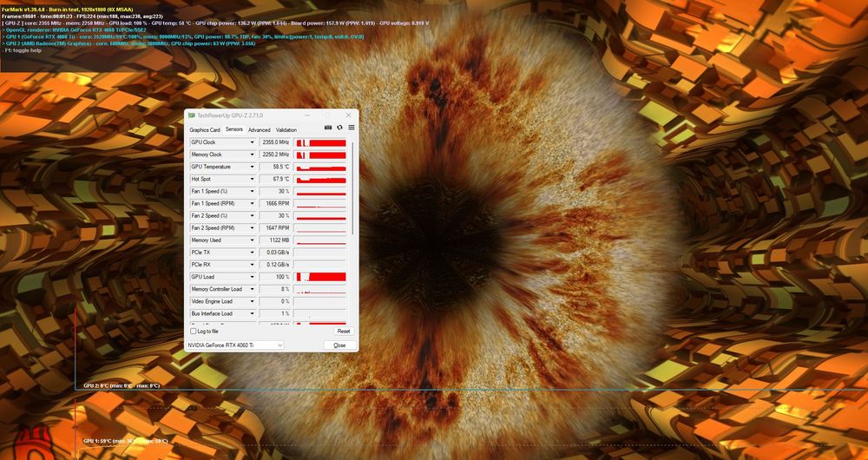Viewport: 868px width, 460px height.
Task: Open the PCIe TX sensor dropdown
Action: pyautogui.click(x=252, y=253)
